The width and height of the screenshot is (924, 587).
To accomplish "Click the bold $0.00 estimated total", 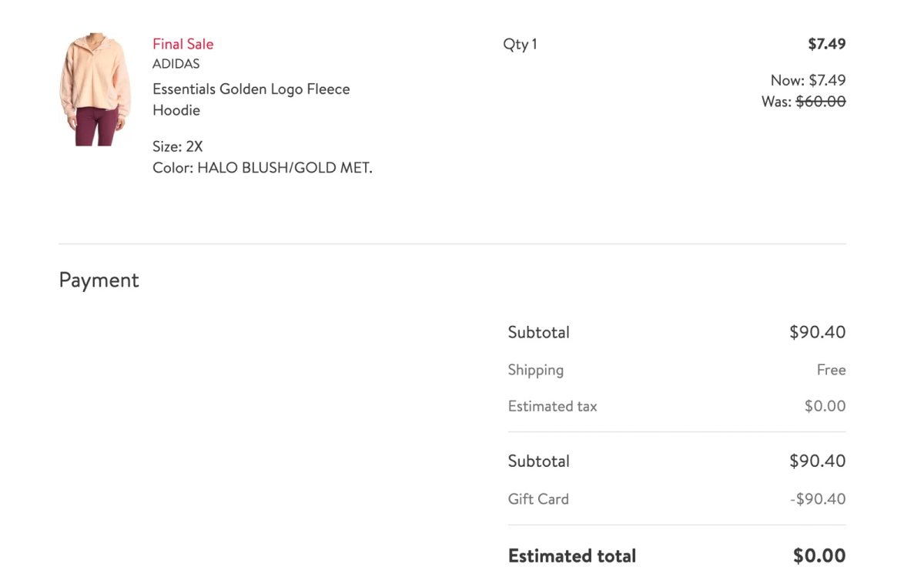I will (819, 555).
